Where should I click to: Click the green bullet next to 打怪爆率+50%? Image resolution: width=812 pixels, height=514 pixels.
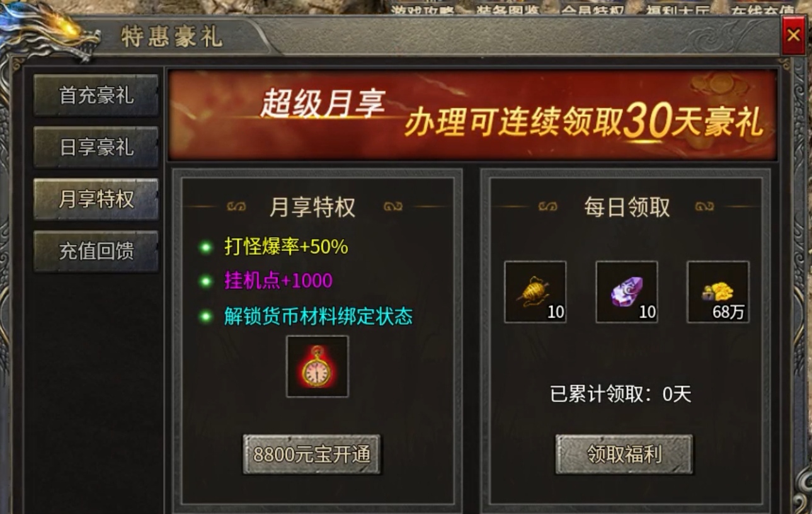pyautogui.click(x=205, y=247)
